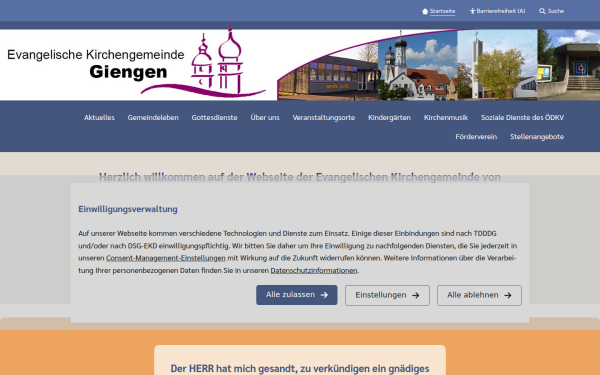
Task: Click the home icon beside Startseite
Action: 425,11
